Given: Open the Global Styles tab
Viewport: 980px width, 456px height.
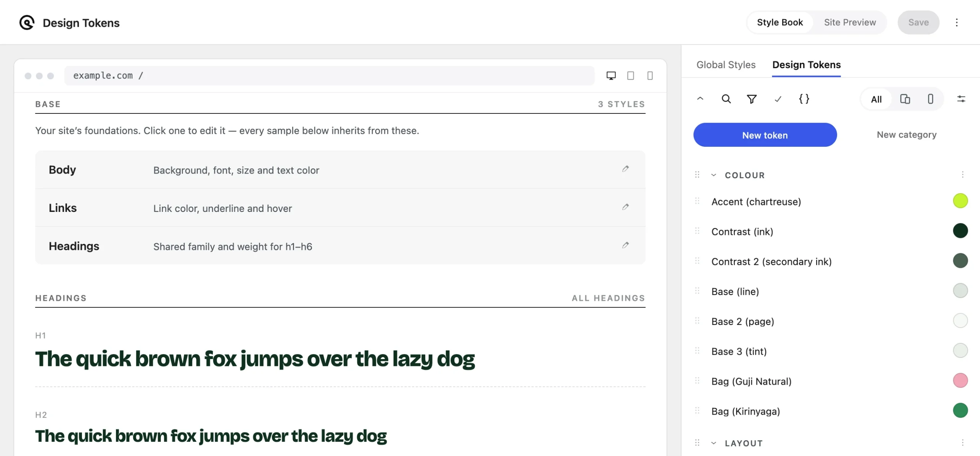Looking at the screenshot, I should point(726,65).
